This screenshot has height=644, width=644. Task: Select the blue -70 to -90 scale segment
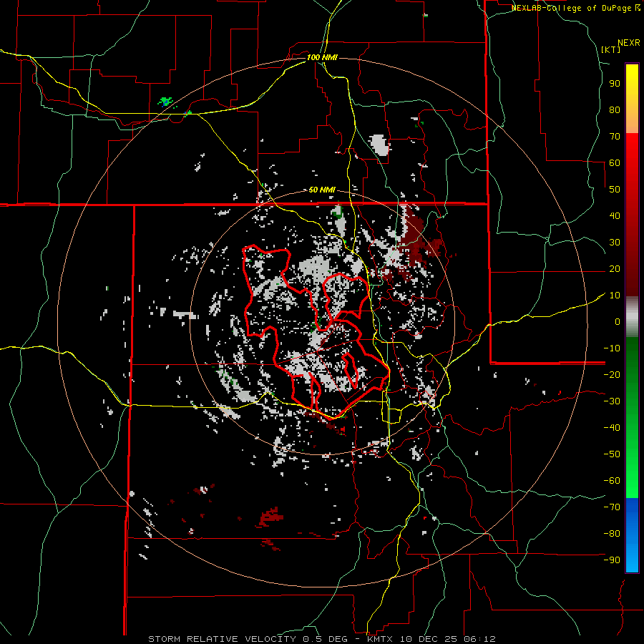point(632,535)
